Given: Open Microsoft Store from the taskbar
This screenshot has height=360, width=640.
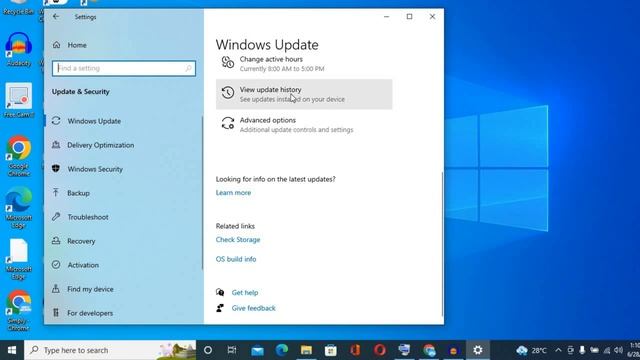Looking at the screenshot, I should click(331, 350).
